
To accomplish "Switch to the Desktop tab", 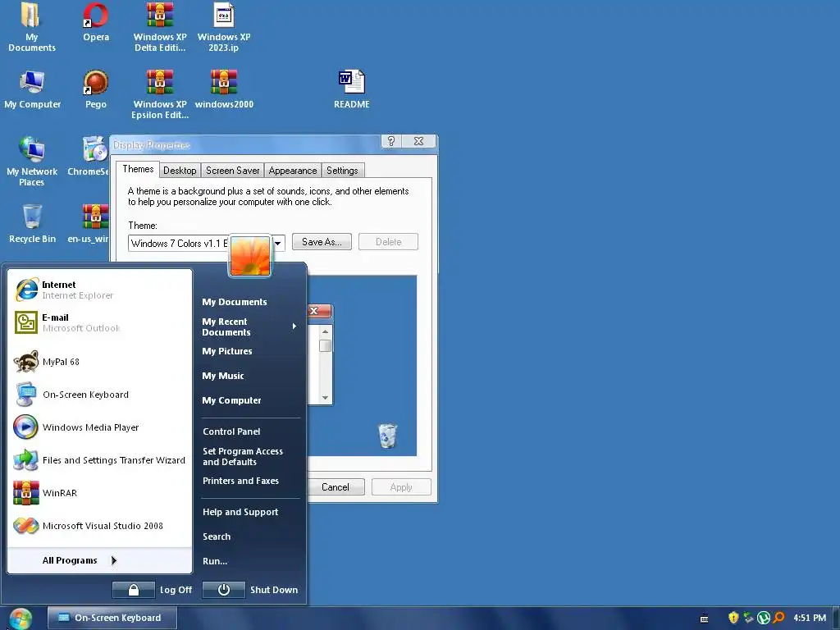I will click(x=180, y=171).
